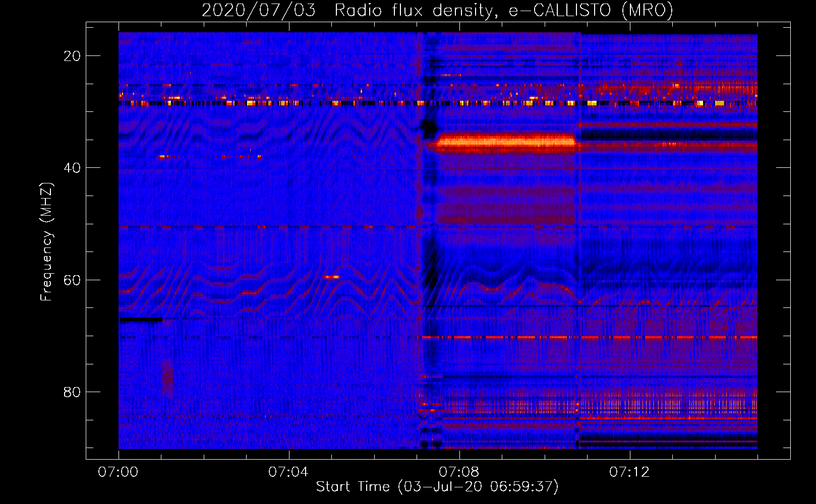
Task: Click the bright yellow burst band near 36 MHz
Action: (506, 141)
